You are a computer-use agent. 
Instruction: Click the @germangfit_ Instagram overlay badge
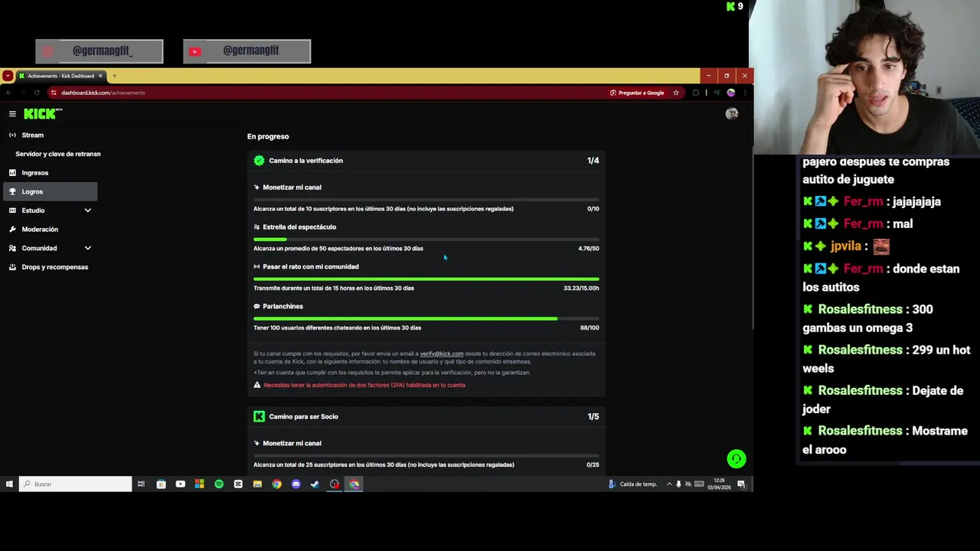100,51
